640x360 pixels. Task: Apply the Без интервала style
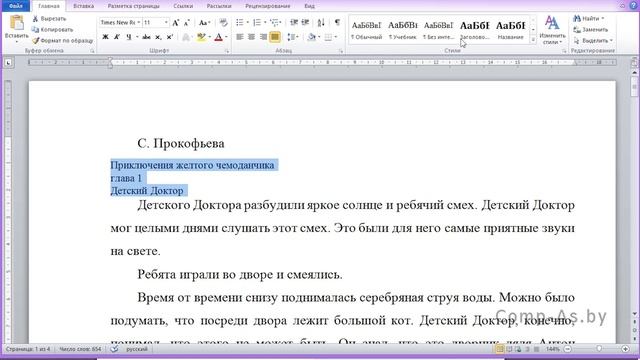[438, 30]
